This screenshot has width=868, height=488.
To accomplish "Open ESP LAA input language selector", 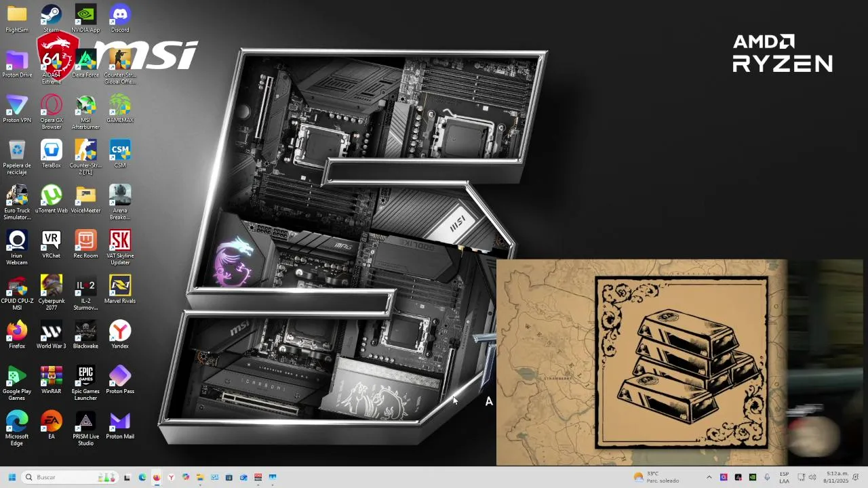I will pyautogui.click(x=784, y=477).
